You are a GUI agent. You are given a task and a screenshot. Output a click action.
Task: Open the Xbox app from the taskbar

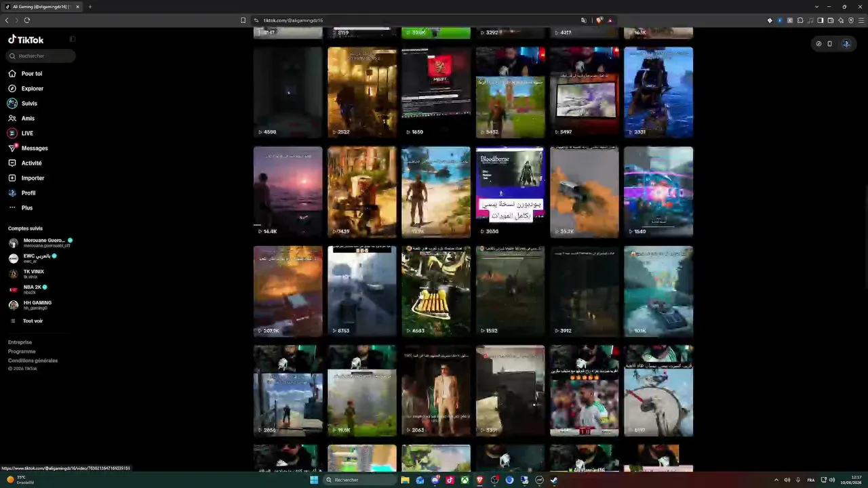pos(465,480)
